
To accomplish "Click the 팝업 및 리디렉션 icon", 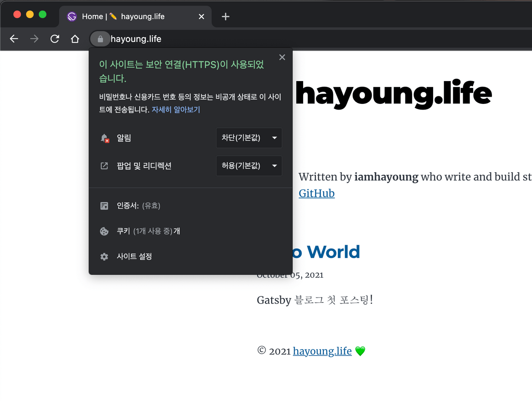I will [x=104, y=166].
